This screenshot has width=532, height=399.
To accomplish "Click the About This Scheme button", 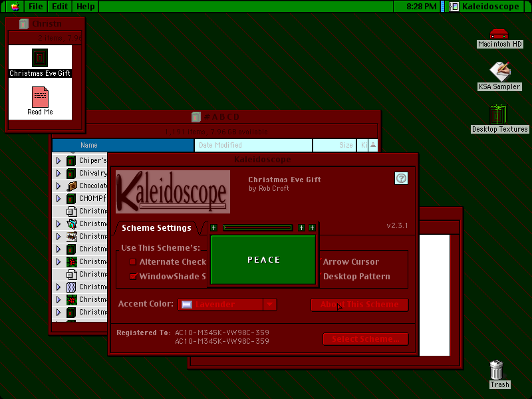I will pos(360,305).
